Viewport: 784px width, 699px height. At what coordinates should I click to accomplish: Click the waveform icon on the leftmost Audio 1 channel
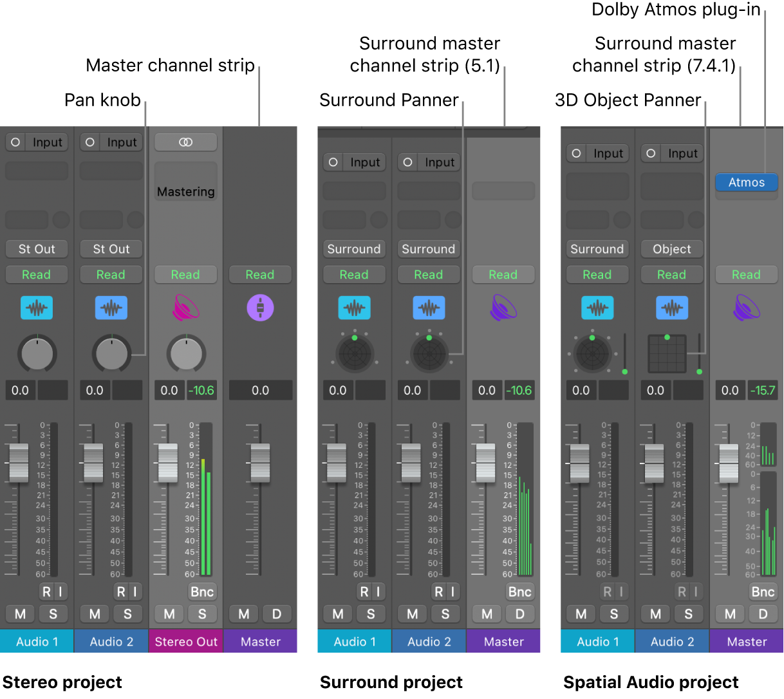click(37, 308)
